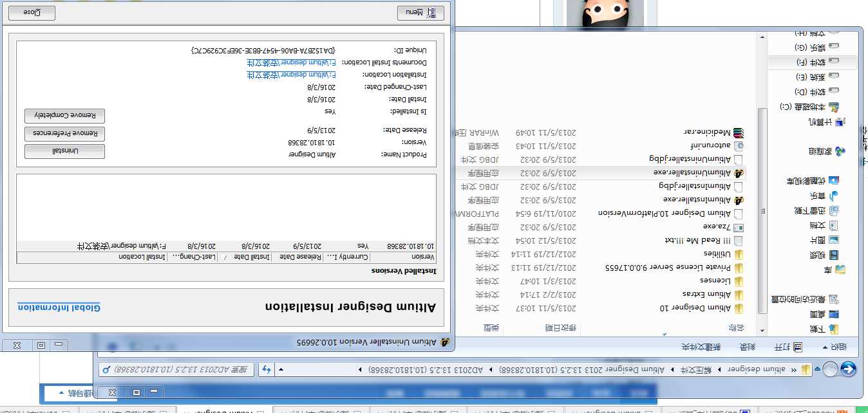Select drive 软件 (D:)
This screenshot has height=413, width=868.
click(816, 92)
